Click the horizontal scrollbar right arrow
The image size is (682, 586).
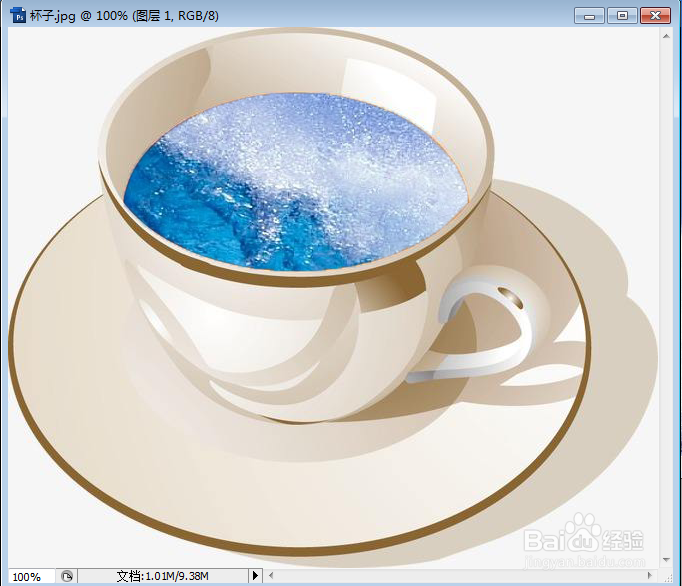[649, 576]
